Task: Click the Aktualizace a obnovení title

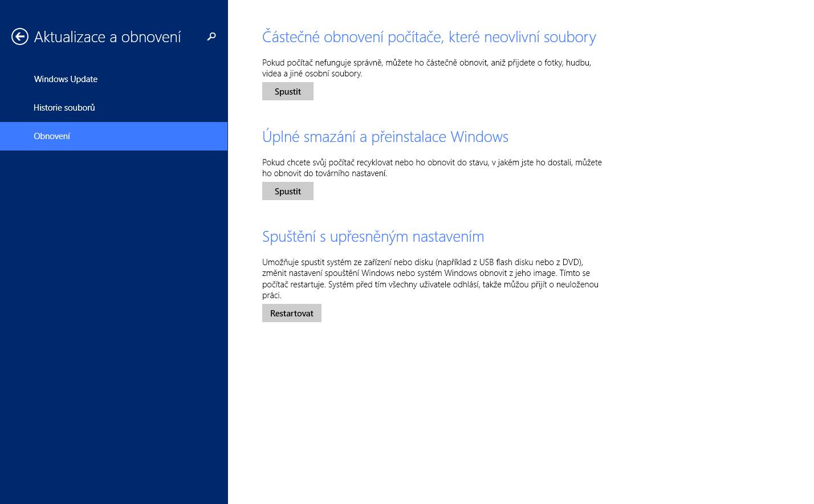Action: point(107,37)
